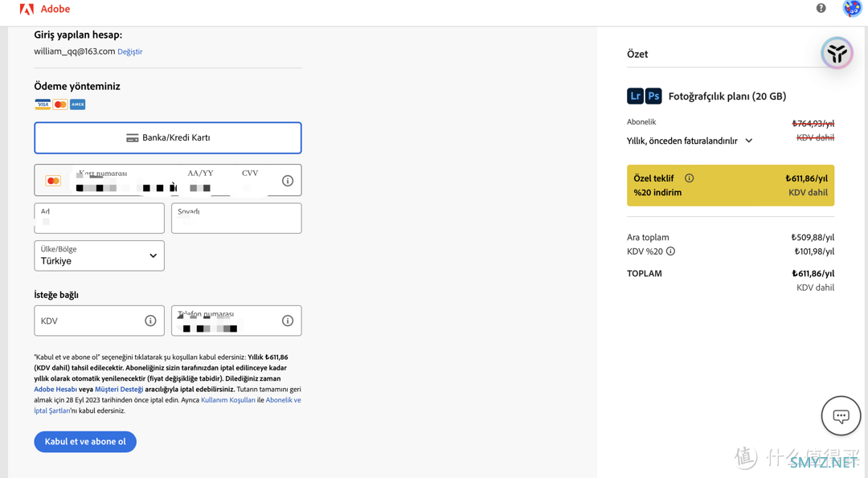The image size is (868, 478).
Task: Click the ₺101,98/yıl tax amount
Action: click(x=814, y=251)
